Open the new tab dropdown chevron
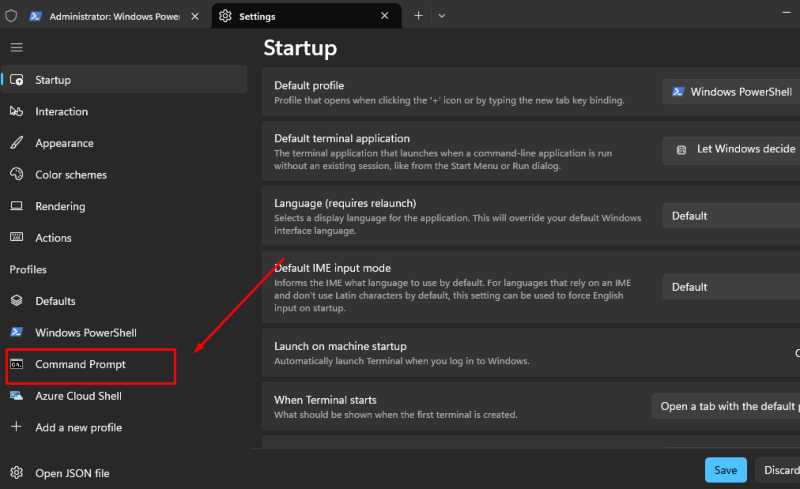 pyautogui.click(x=442, y=16)
